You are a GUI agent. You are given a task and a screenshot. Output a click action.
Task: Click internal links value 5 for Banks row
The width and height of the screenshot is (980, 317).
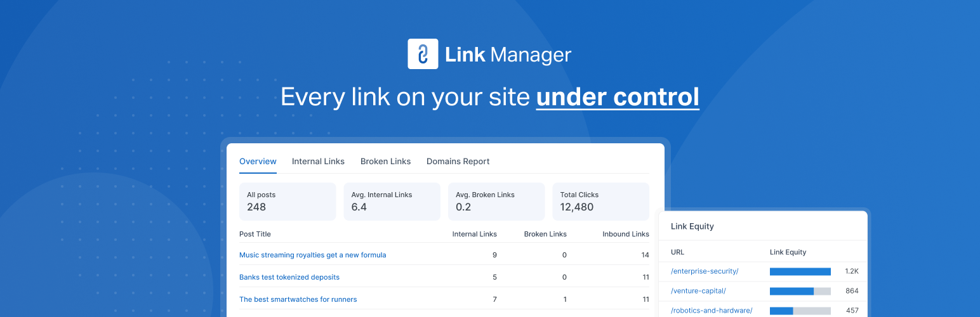(494, 277)
